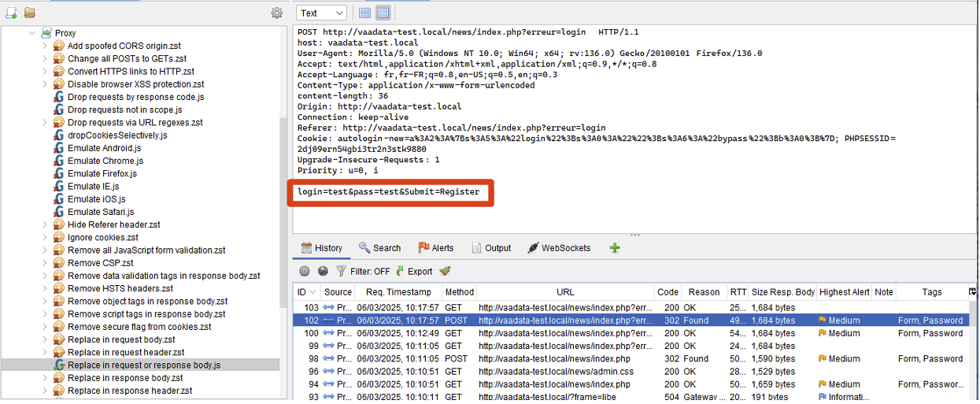The height and width of the screenshot is (404, 980).
Task: Click the plus icon to add tab
Action: pyautogui.click(x=615, y=248)
